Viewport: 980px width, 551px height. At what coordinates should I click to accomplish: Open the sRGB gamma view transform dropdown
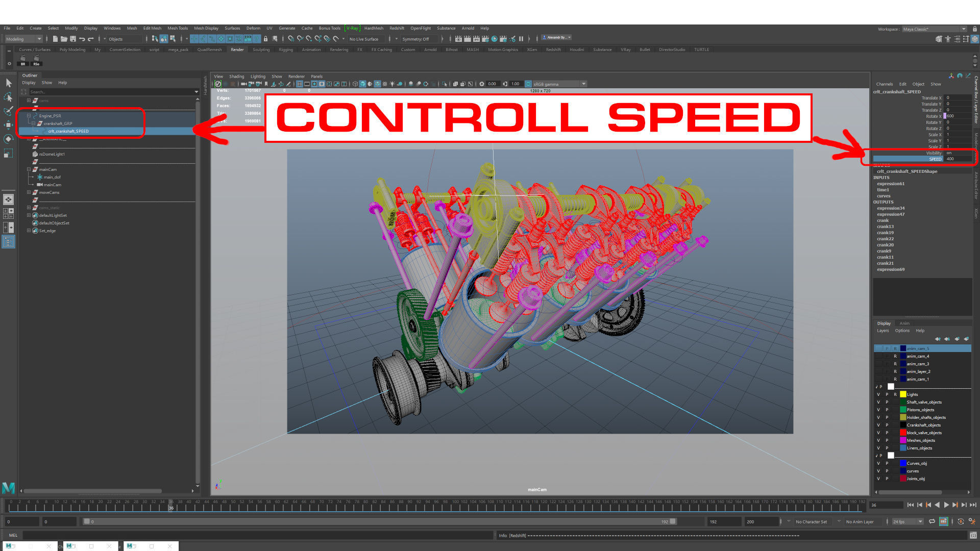point(559,84)
